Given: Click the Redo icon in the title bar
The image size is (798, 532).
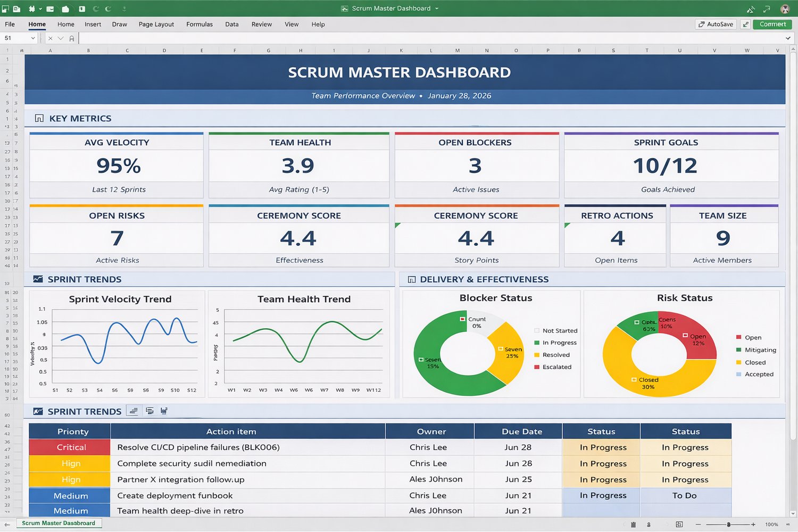Looking at the screenshot, I should click(x=108, y=9).
